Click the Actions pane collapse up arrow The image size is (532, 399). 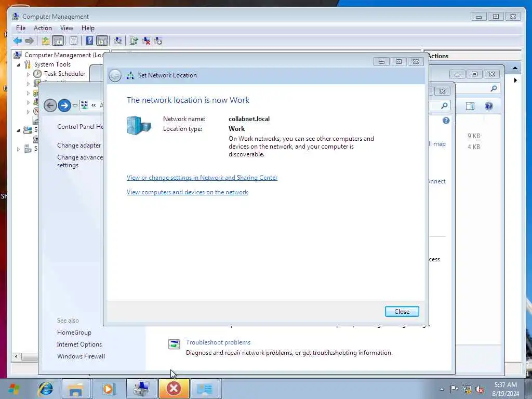pyautogui.click(x=515, y=68)
